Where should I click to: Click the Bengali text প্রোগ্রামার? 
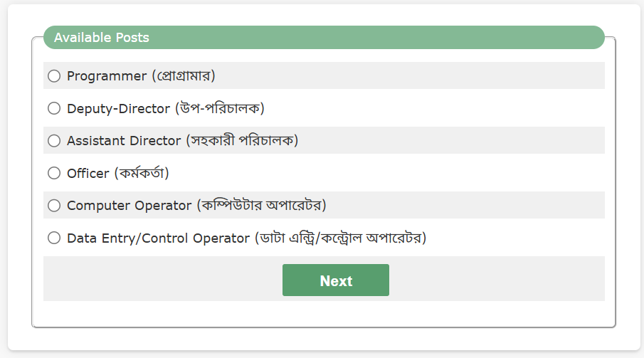coord(184,76)
